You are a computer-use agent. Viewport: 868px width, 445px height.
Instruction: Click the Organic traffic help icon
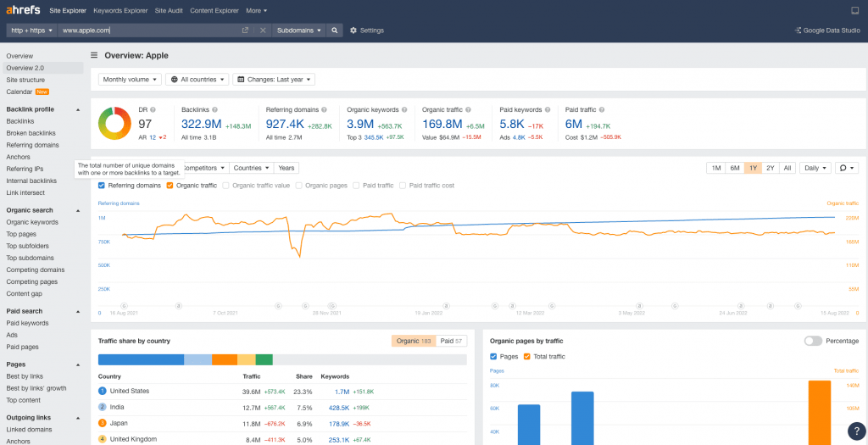tap(466, 109)
